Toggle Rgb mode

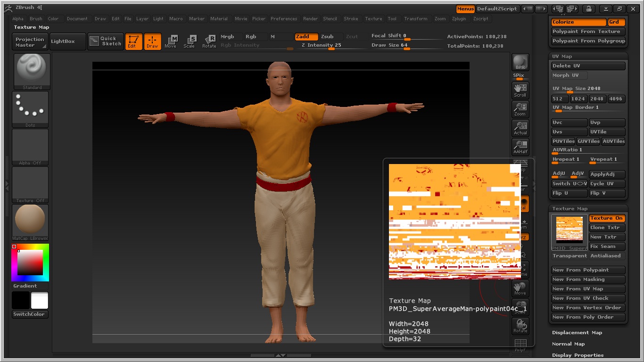coord(256,36)
